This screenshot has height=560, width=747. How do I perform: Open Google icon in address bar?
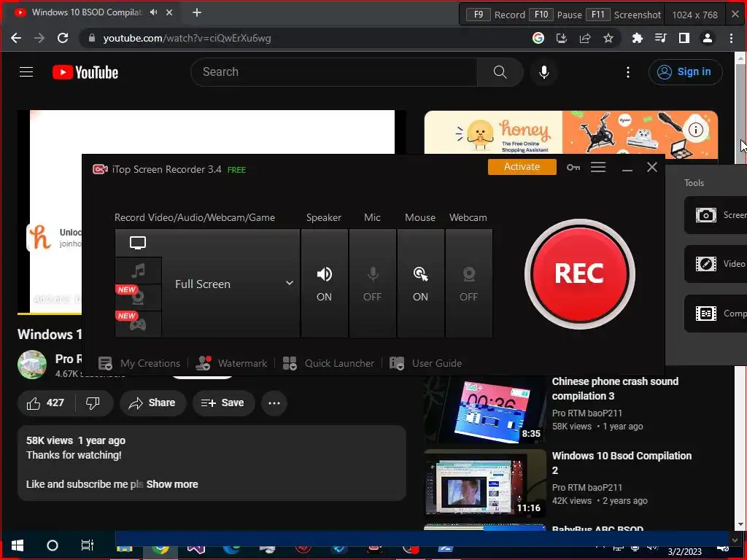(x=538, y=38)
